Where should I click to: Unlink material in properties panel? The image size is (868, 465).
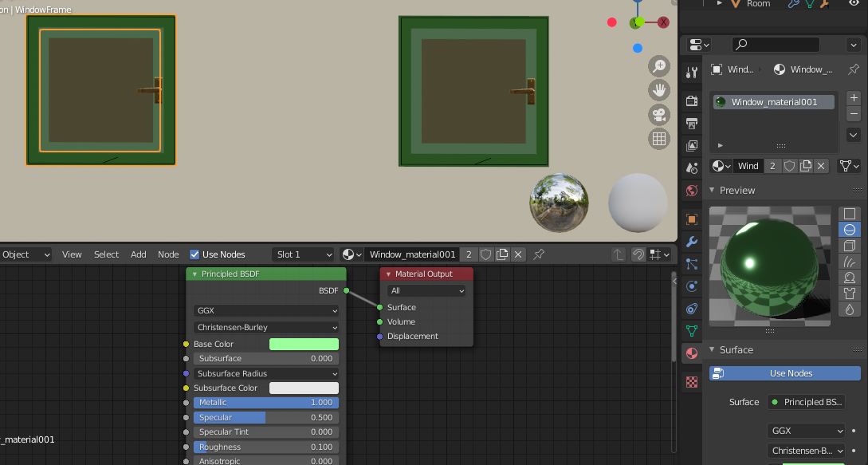click(x=821, y=166)
